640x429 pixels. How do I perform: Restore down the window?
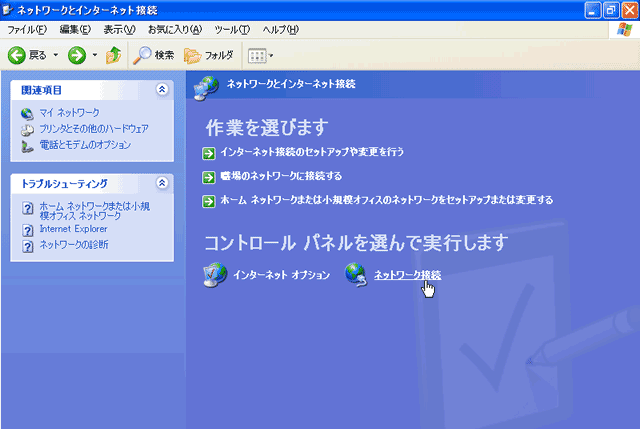pos(611,10)
